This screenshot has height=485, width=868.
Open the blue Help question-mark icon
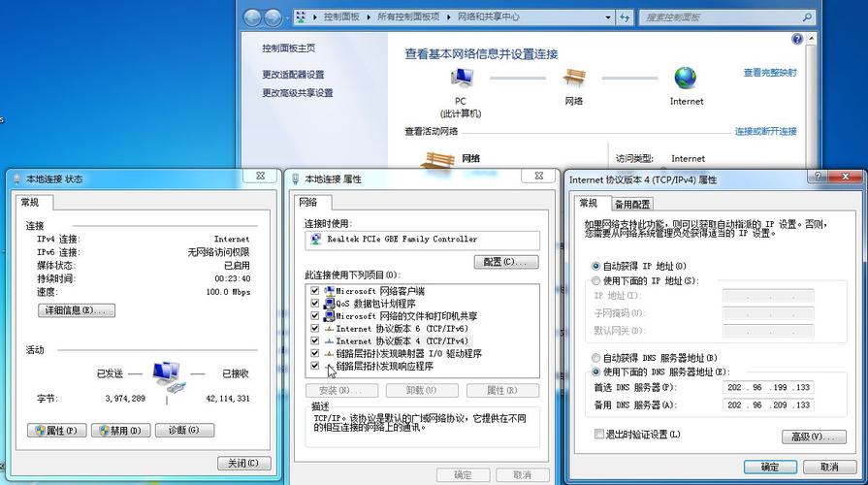coord(797,40)
